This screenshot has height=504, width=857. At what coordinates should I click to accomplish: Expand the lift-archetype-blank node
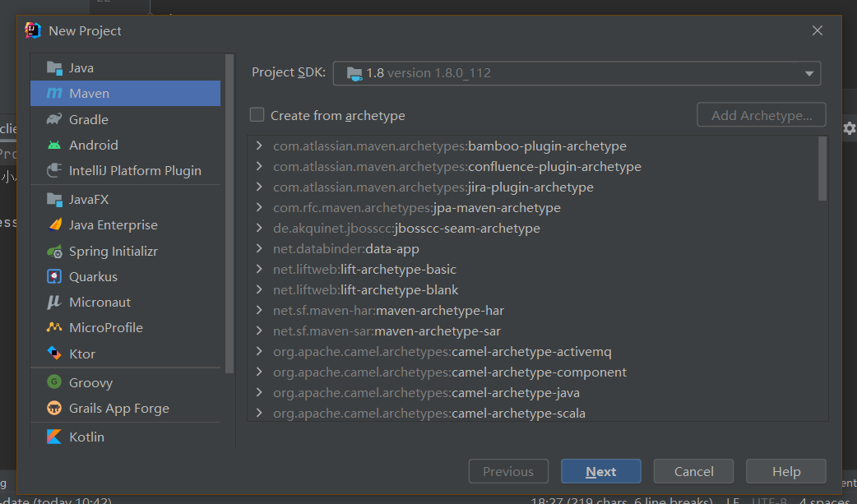259,289
